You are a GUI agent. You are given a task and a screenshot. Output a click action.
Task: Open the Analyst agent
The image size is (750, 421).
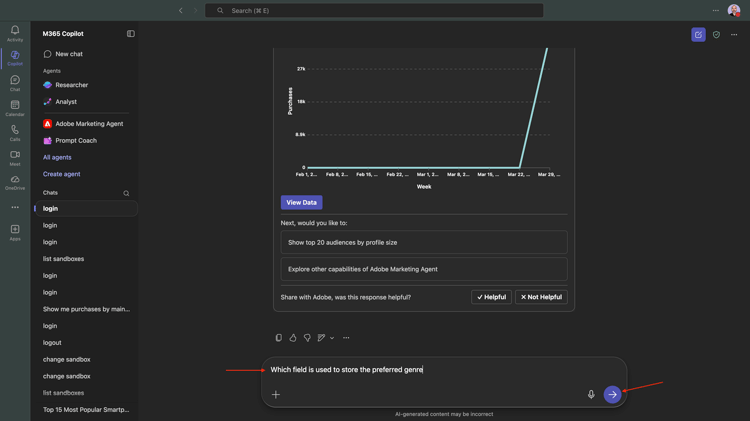click(66, 101)
